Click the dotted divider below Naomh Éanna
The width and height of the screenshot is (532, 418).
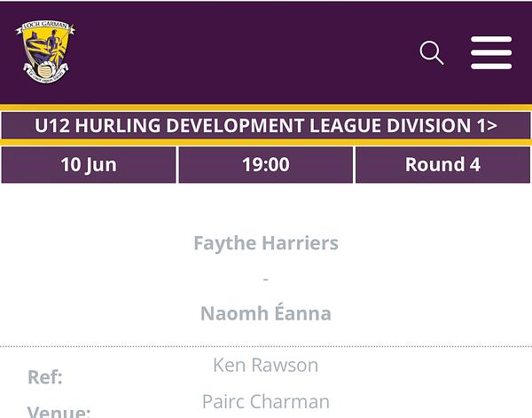click(266, 346)
